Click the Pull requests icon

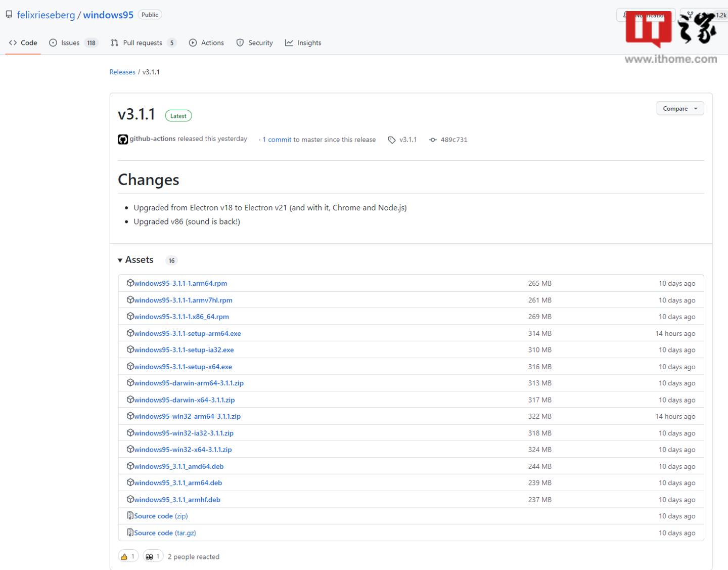(x=114, y=42)
